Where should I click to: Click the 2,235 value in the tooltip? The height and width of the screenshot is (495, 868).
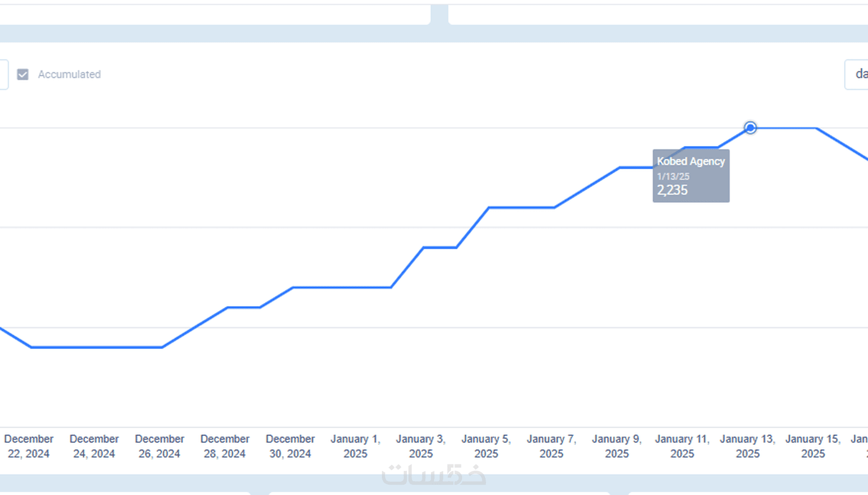[672, 190]
